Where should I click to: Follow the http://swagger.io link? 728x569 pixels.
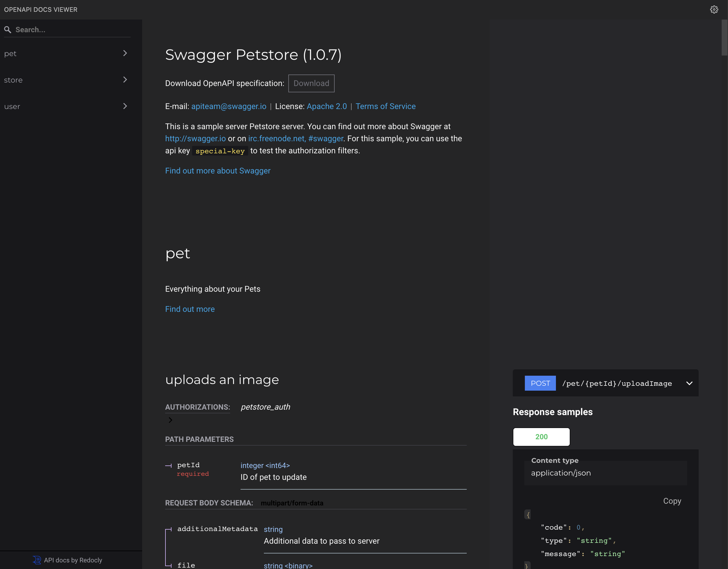[x=195, y=139]
